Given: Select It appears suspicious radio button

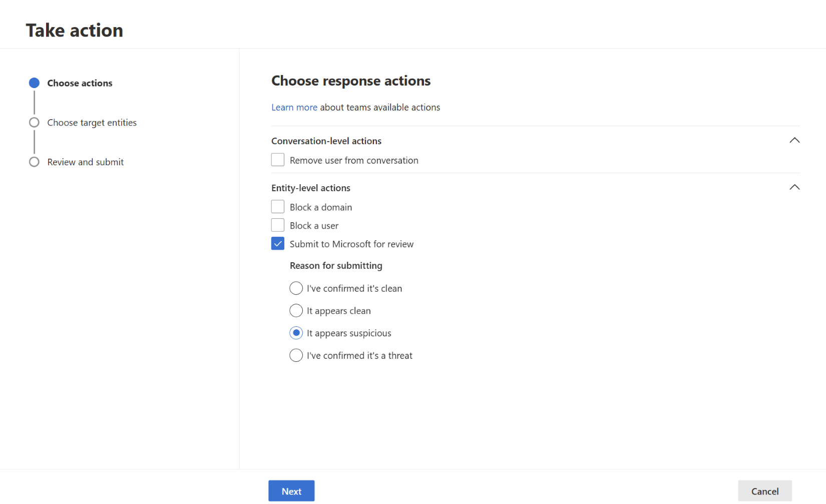Looking at the screenshot, I should (x=296, y=333).
